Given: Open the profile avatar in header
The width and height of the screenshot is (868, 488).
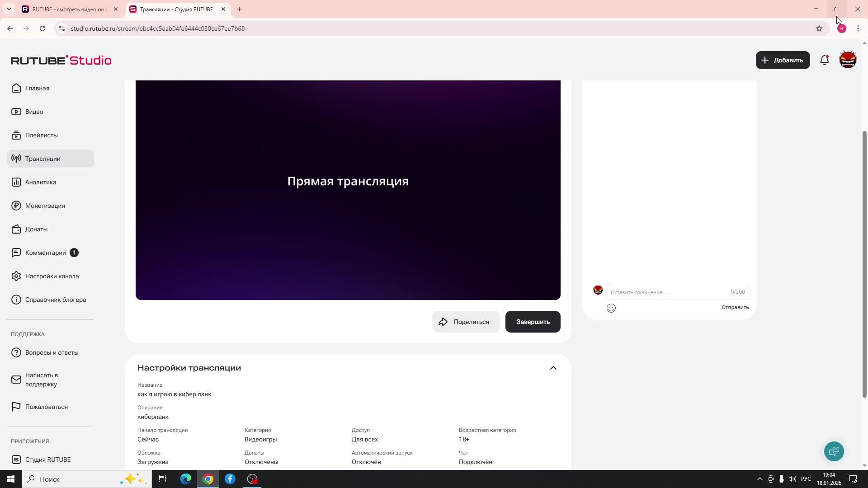Looking at the screenshot, I should click(x=848, y=60).
